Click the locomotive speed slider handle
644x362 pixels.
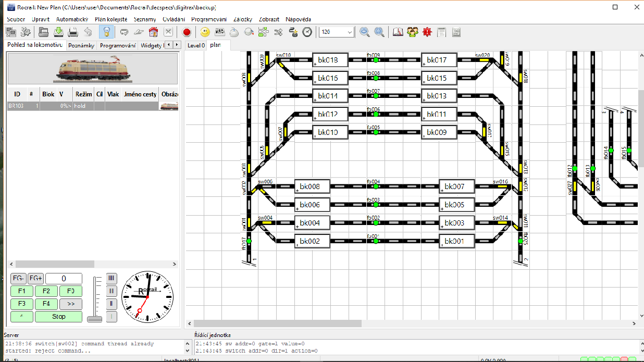click(x=94, y=318)
